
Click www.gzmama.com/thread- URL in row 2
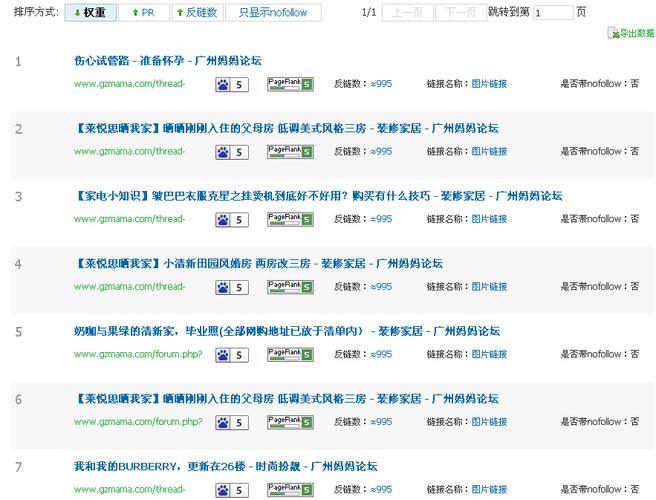point(129,151)
